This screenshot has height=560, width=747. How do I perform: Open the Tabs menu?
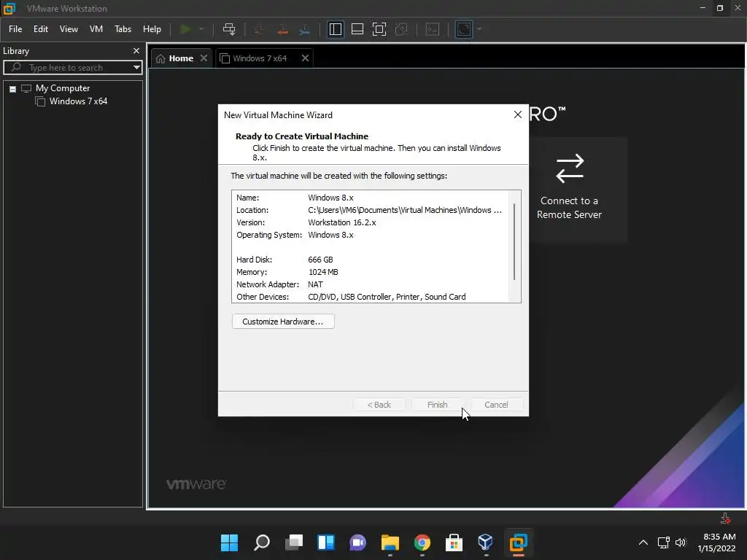[123, 29]
